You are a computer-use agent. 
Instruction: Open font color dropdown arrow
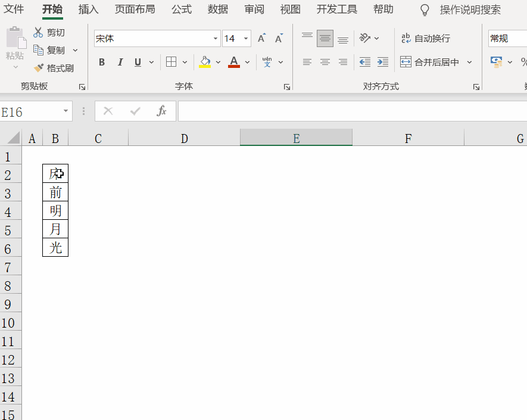[247, 62]
